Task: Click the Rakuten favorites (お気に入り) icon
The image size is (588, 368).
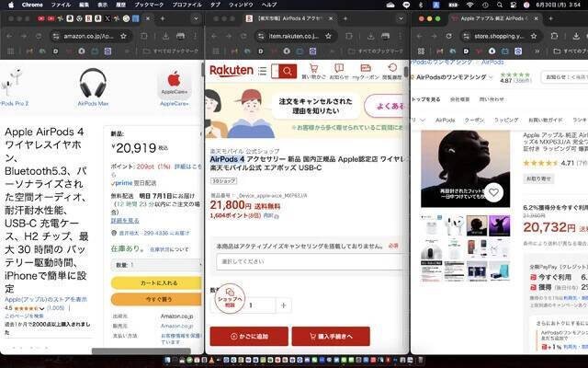Action: click(x=365, y=71)
